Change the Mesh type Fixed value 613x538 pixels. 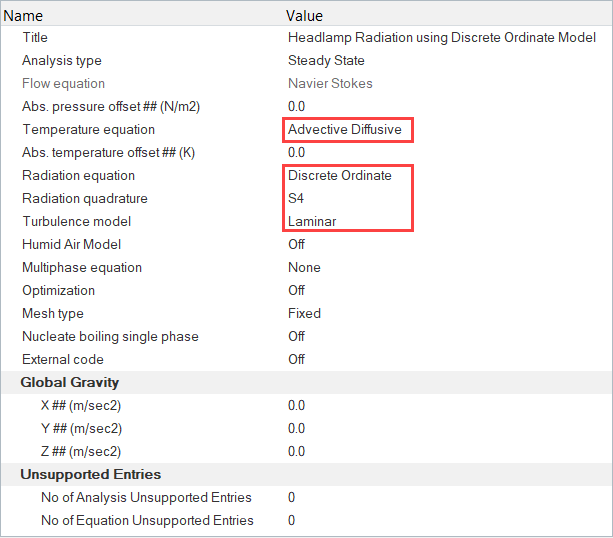[x=304, y=314]
